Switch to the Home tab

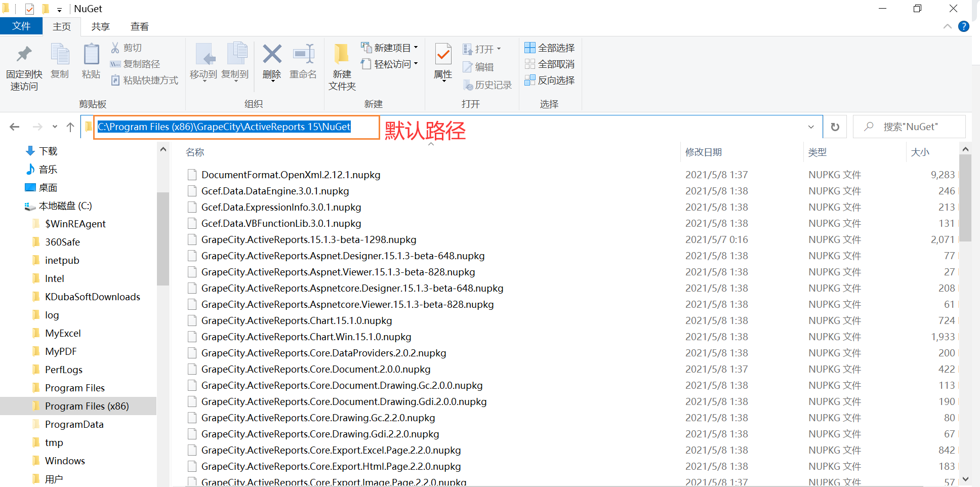click(62, 26)
